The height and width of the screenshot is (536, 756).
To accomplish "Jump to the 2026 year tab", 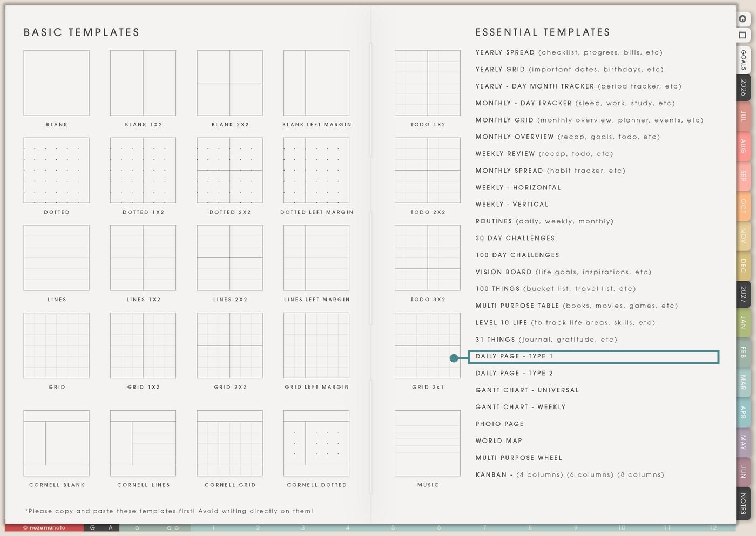I will point(743,87).
